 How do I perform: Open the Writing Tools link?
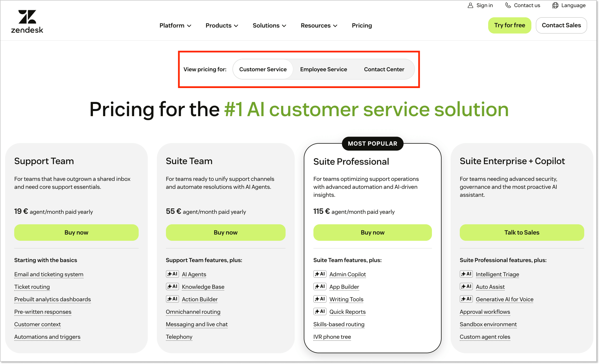(346, 299)
